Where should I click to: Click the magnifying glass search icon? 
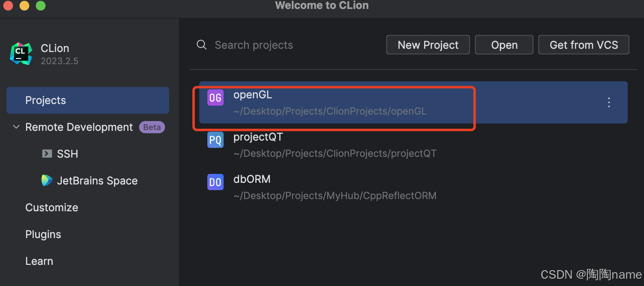coord(201,45)
